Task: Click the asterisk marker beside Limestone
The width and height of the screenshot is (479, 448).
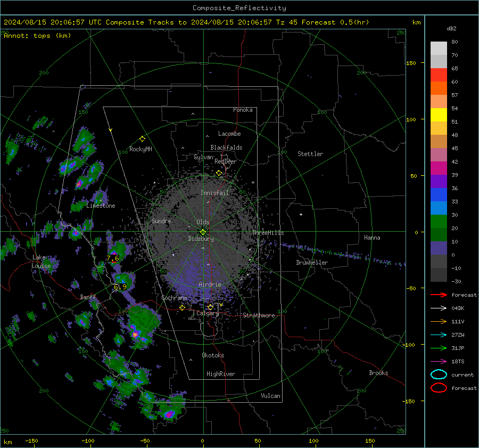Action: pos(101,201)
